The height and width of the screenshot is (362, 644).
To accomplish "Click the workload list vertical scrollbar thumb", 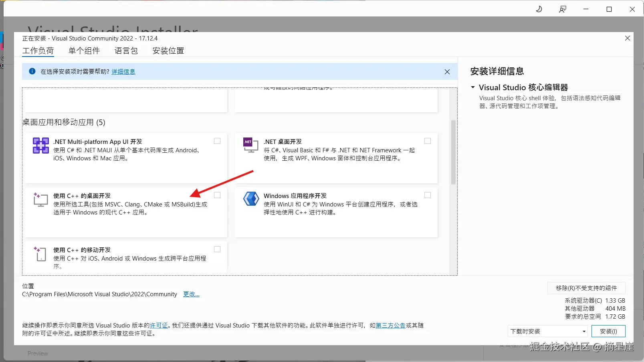I will (453, 152).
